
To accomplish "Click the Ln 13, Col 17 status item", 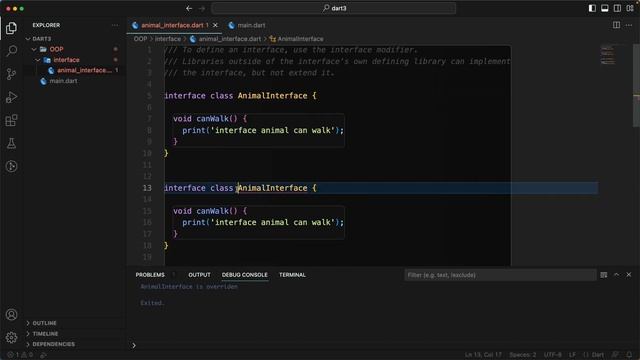I will point(483,355).
